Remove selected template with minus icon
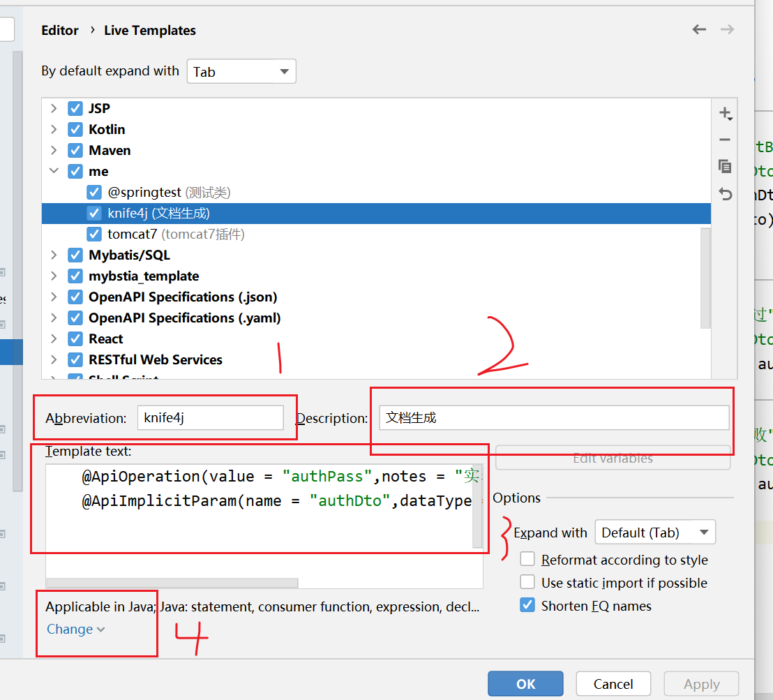Image resolution: width=773 pixels, height=700 pixels. 725,140
